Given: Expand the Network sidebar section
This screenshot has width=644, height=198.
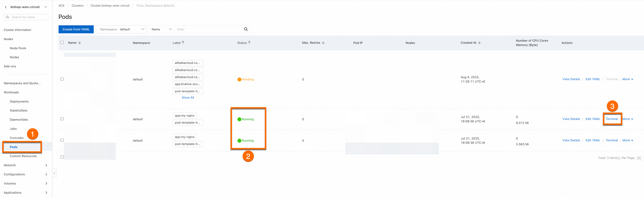Looking at the screenshot, I should pos(25,165).
